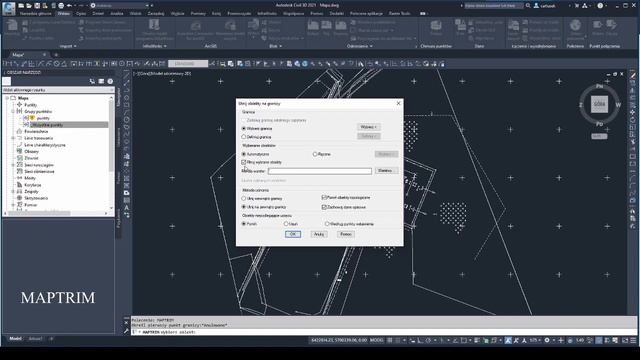Click the command line wrench customize icon
The width and height of the screenshot is (640, 360).
point(126,331)
